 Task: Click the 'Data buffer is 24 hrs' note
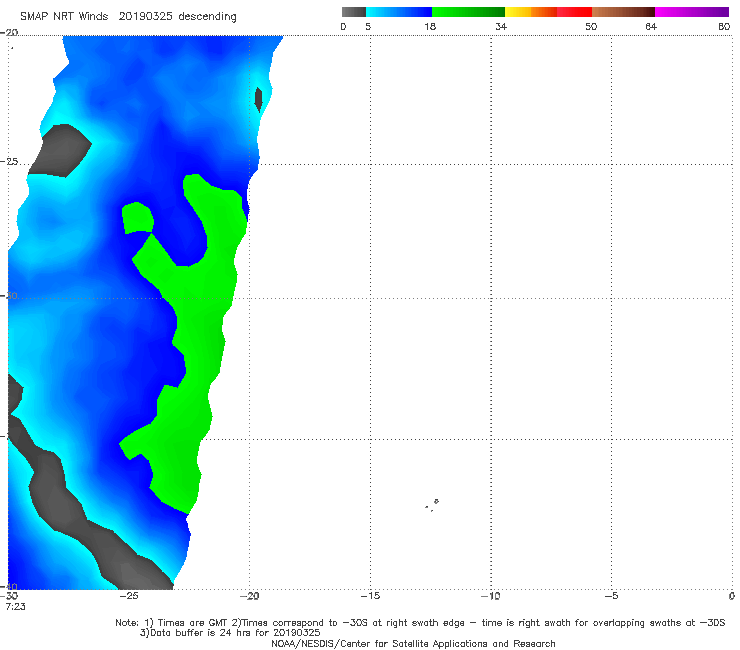[230, 633]
